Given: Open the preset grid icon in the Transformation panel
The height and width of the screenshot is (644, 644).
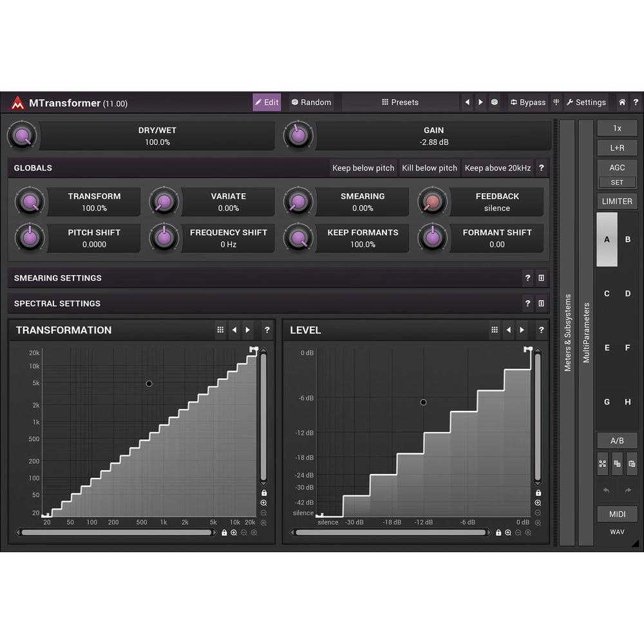Looking at the screenshot, I should [220, 330].
